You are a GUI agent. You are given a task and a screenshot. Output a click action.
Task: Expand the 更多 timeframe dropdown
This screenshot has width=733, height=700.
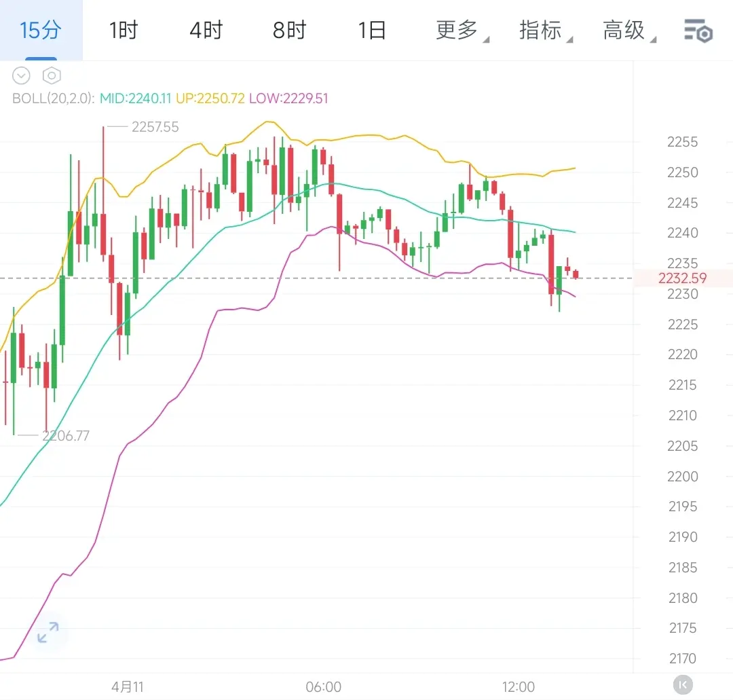pyautogui.click(x=458, y=31)
